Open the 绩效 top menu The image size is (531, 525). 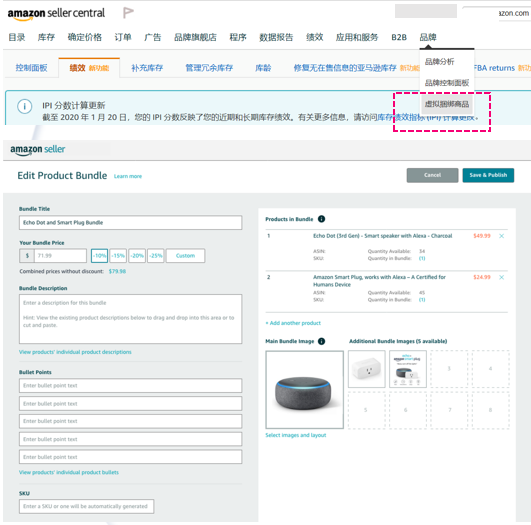(315, 37)
